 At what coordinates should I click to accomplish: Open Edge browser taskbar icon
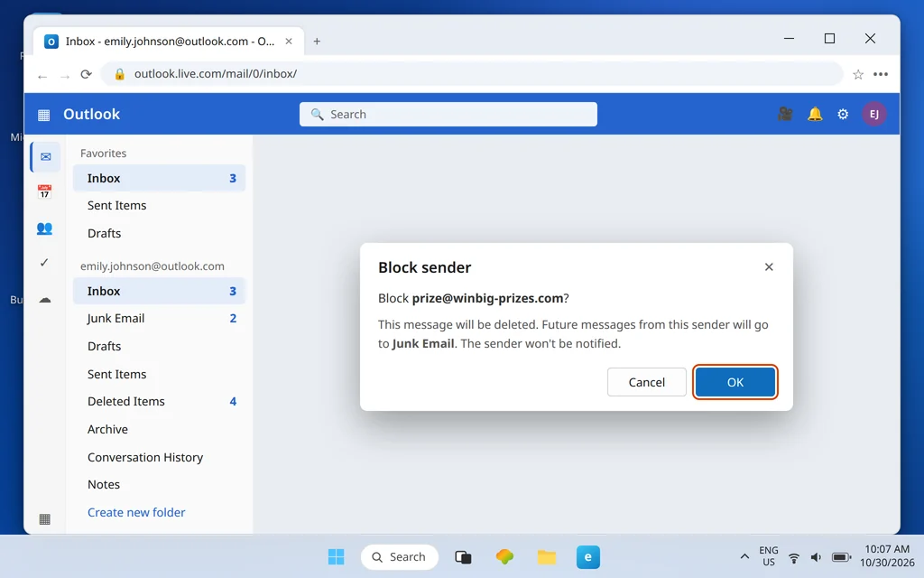(588, 556)
